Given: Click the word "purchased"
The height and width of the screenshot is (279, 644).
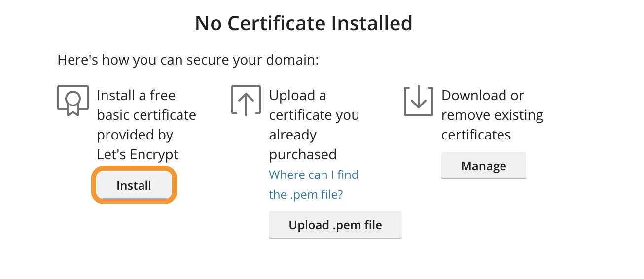Looking at the screenshot, I should pos(303,154).
